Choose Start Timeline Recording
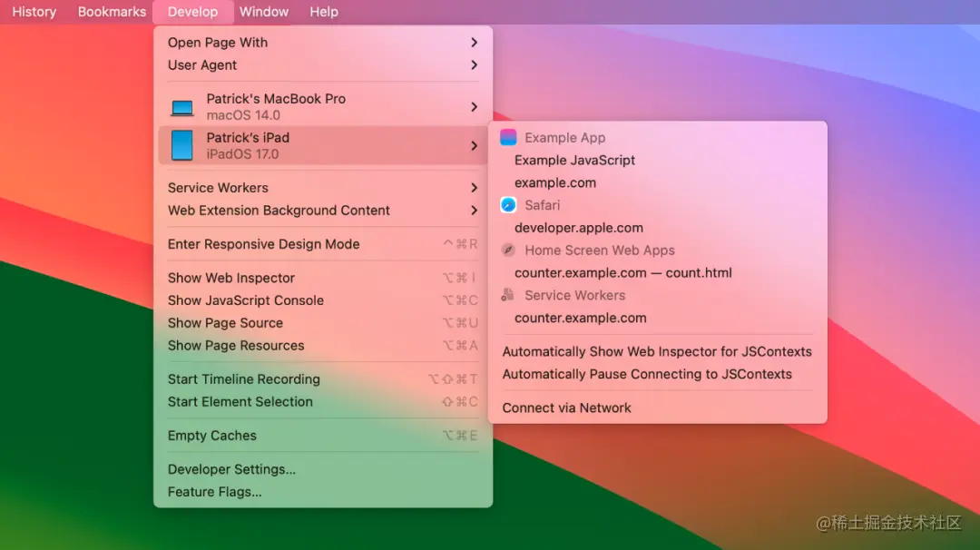This screenshot has width=980, height=550. [322, 379]
